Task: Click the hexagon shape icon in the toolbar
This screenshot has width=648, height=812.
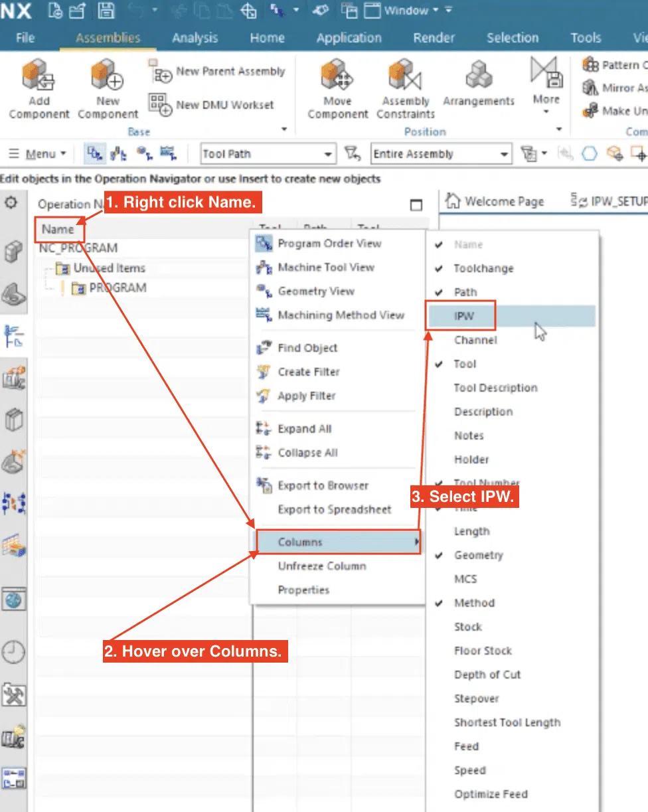Action: 590,154
